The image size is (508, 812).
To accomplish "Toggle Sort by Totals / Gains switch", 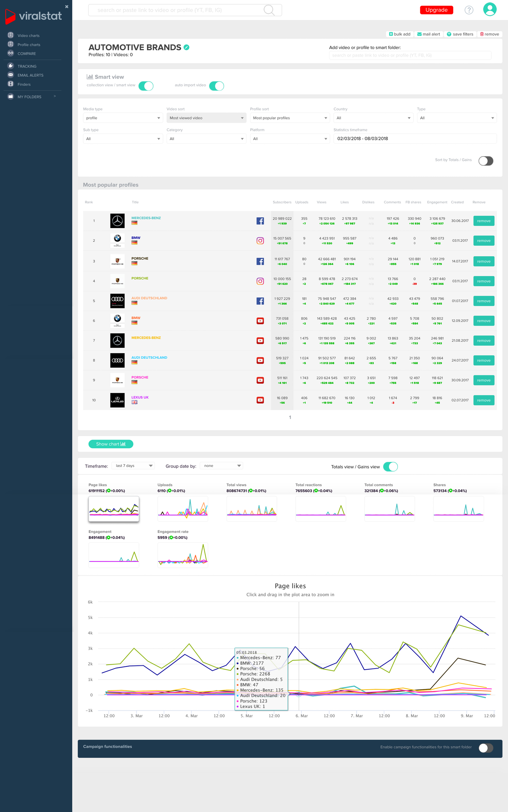I will (x=486, y=161).
